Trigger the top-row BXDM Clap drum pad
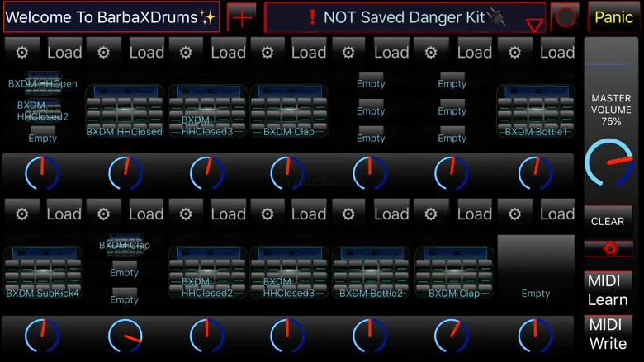Viewport: 644px width, 362px height. tap(289, 111)
